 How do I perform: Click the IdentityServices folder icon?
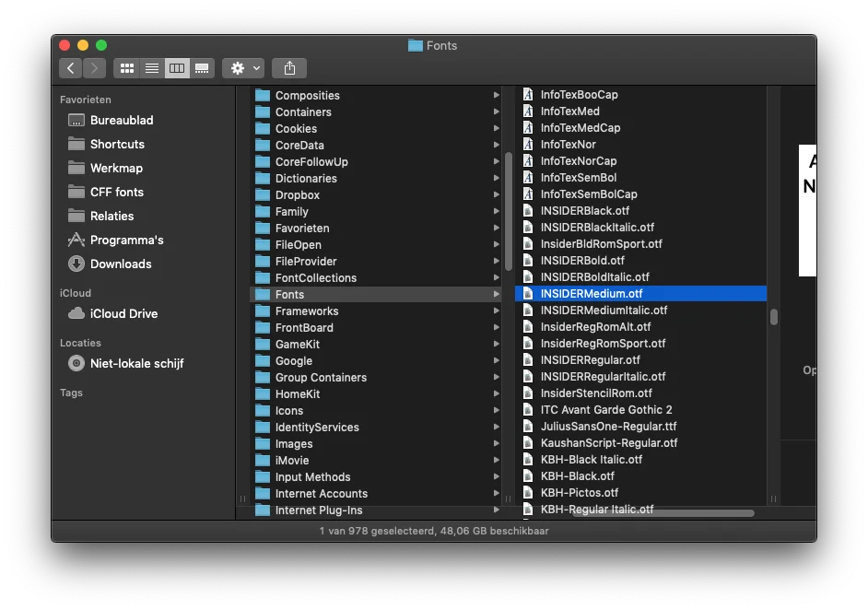pos(263,428)
